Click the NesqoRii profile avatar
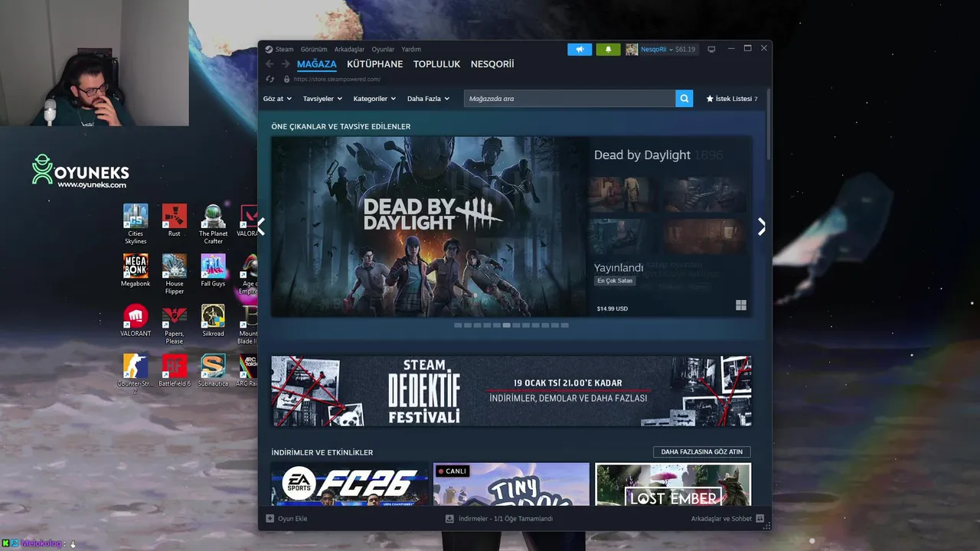 [x=632, y=49]
